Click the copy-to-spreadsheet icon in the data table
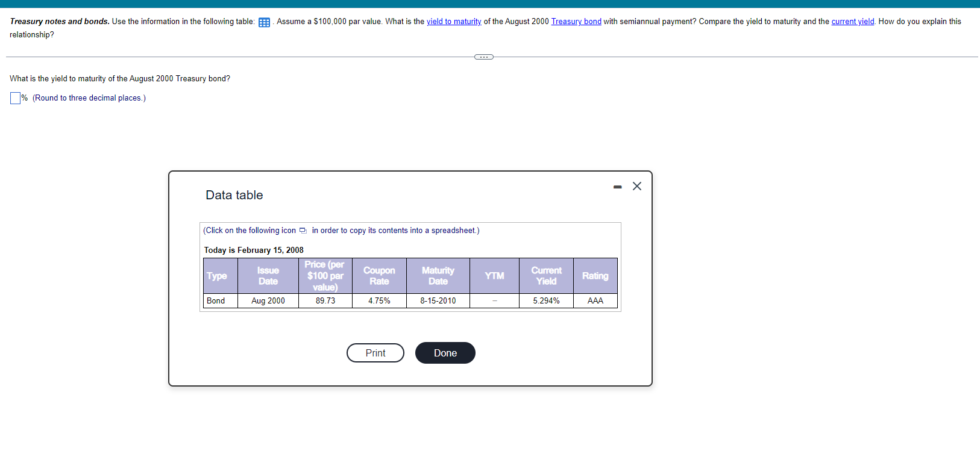980x451 pixels. pyautogui.click(x=303, y=231)
